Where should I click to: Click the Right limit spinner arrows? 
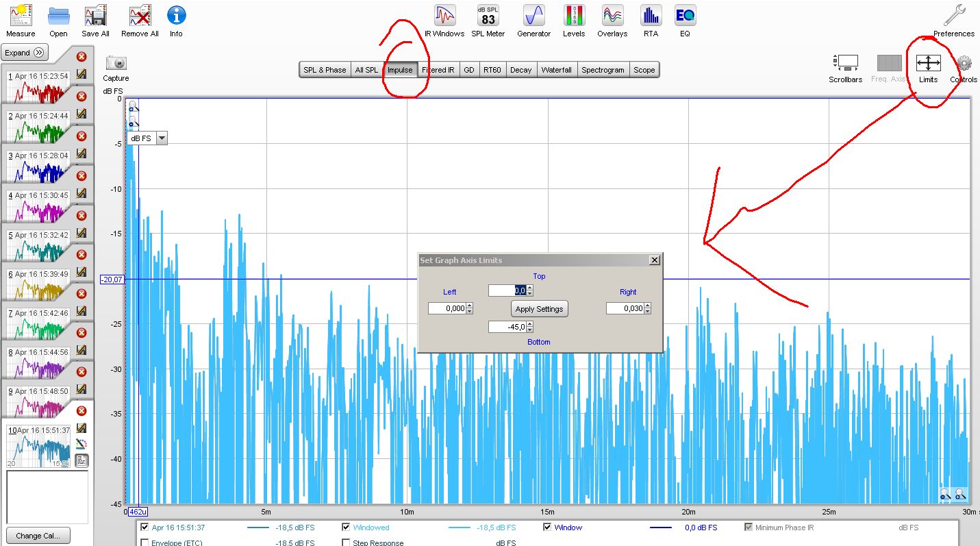click(647, 309)
